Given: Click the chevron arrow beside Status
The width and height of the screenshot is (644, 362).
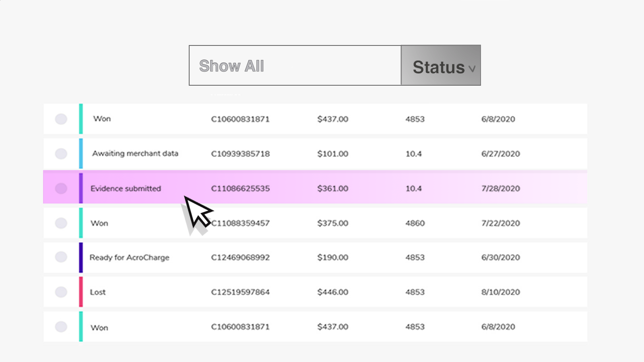Looking at the screenshot, I should (472, 69).
